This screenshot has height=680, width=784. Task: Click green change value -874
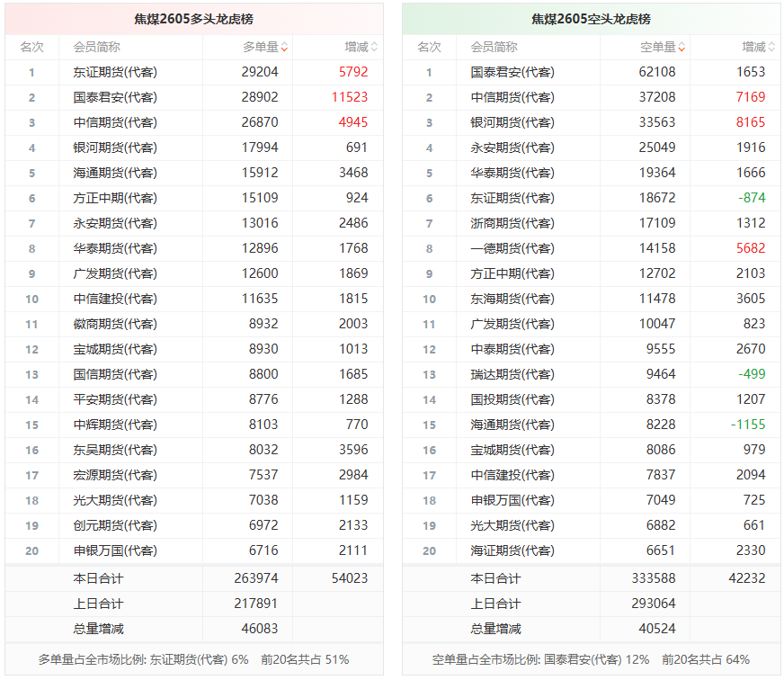tap(752, 198)
